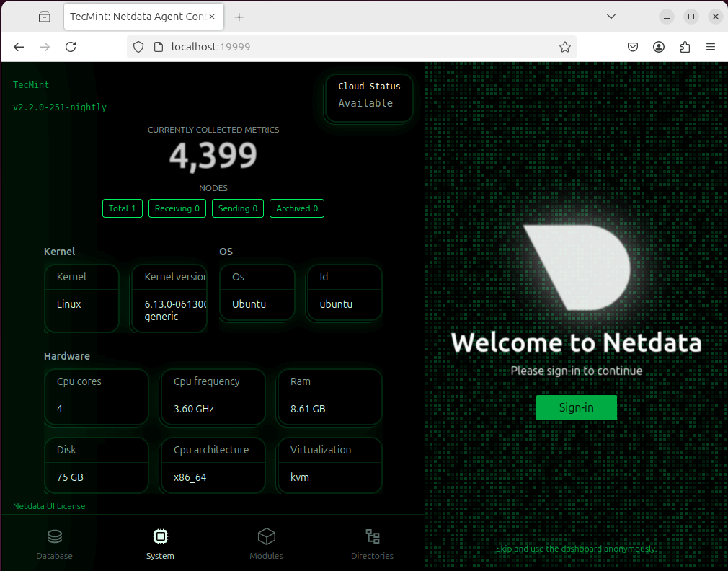
Task: Open the Firefox hamburger menu
Action: pos(711,47)
